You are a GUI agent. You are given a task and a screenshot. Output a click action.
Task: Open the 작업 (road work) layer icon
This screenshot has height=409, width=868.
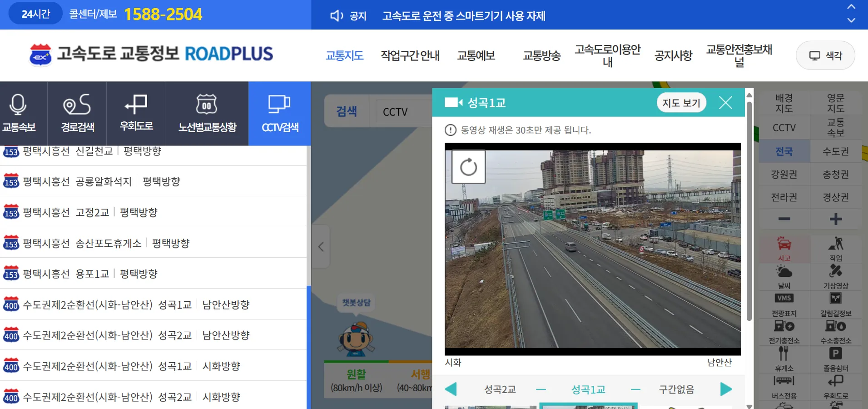pos(836,248)
